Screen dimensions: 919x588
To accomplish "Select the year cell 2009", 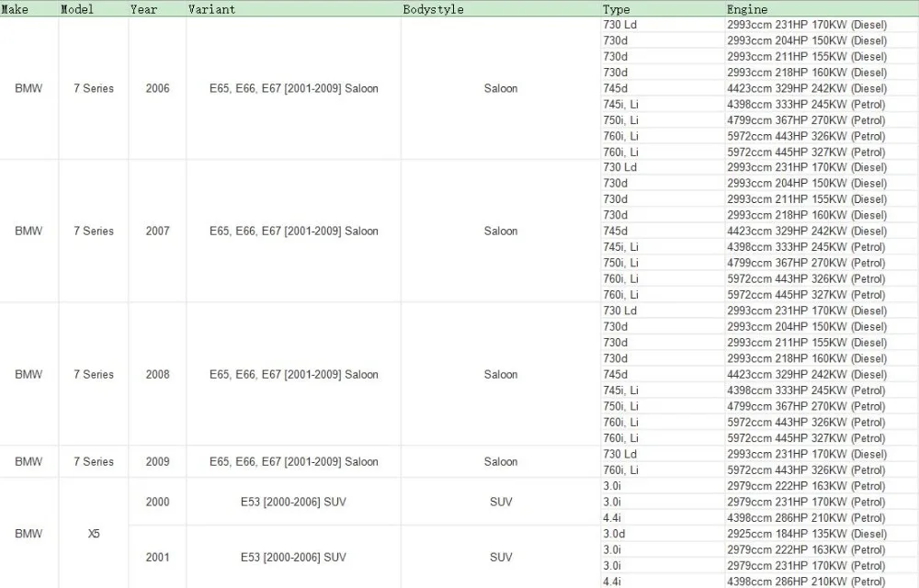I will [x=158, y=461].
